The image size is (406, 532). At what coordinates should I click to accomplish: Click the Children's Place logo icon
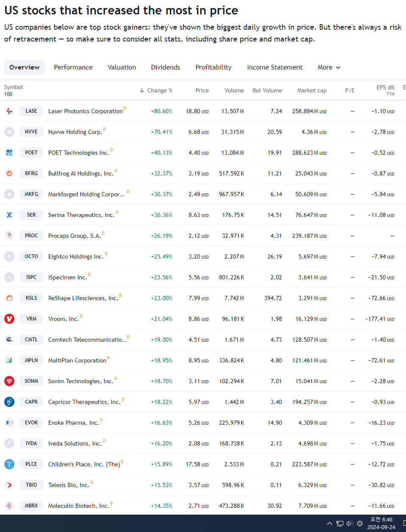coord(9,464)
